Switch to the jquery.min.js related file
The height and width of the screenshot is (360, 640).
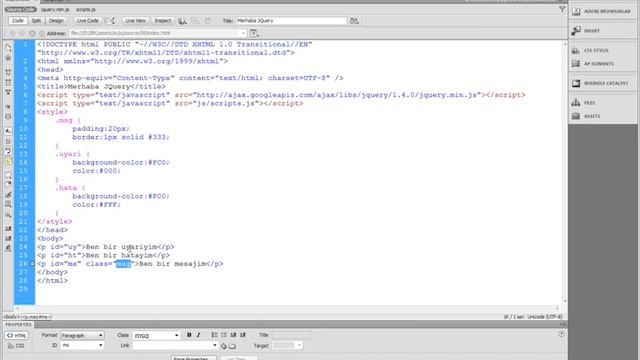coord(55,9)
